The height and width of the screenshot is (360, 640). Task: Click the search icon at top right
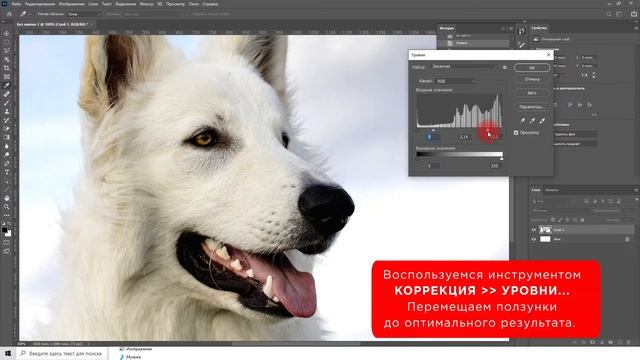tap(609, 14)
